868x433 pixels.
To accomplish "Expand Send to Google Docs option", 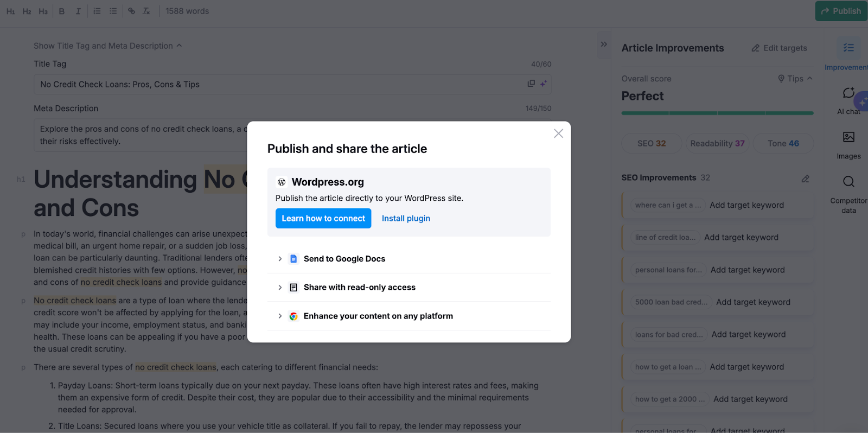I will (280, 259).
